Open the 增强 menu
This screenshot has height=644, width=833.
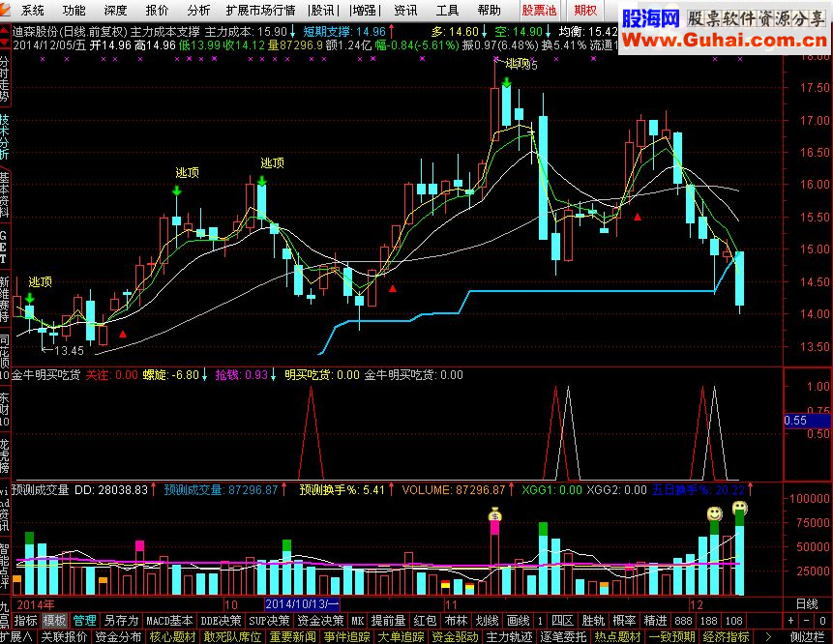365,10
